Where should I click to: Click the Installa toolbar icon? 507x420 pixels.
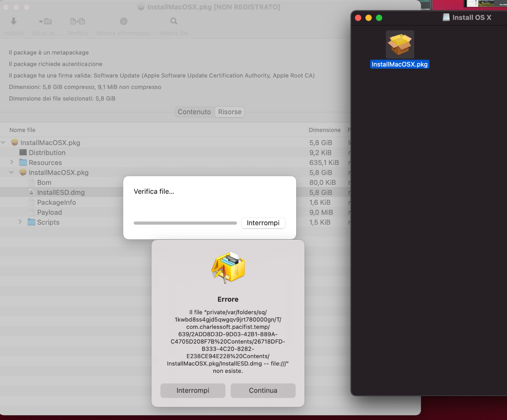tap(13, 21)
